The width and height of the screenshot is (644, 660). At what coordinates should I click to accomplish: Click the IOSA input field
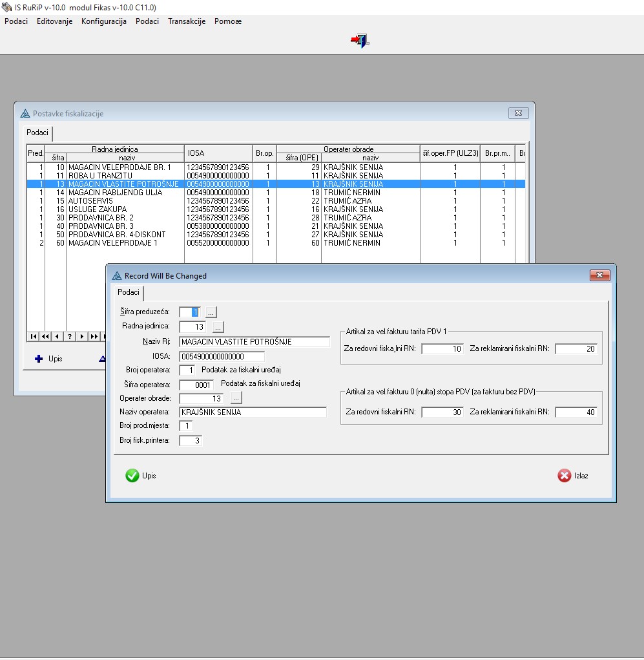click(x=222, y=356)
